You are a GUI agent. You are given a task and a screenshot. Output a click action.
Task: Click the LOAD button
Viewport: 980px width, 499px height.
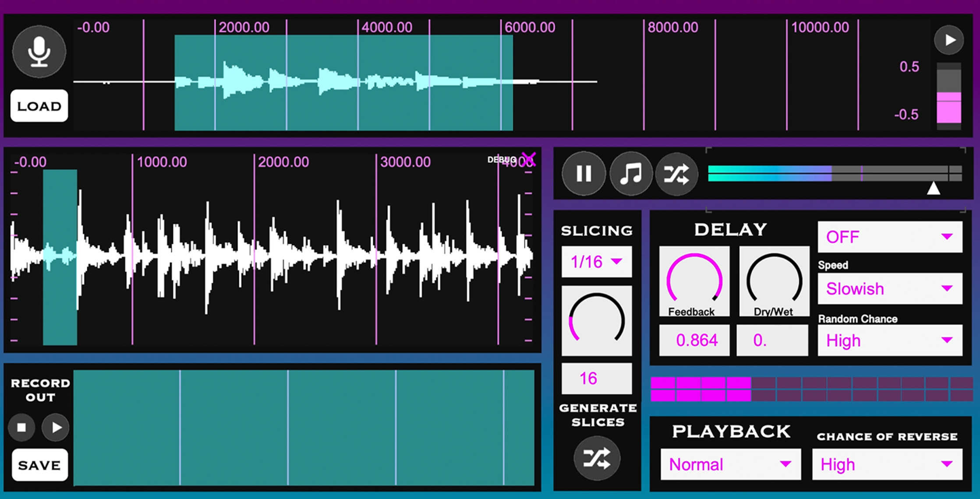tap(39, 106)
